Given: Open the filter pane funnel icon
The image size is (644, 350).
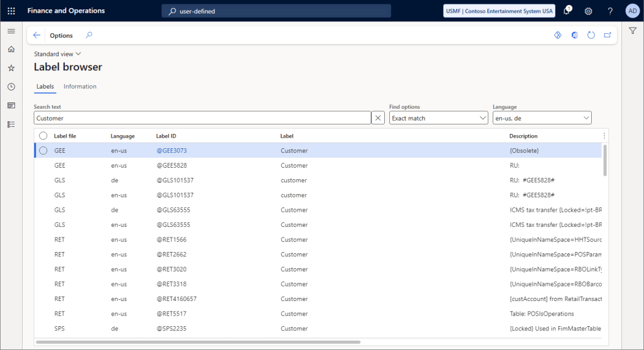Looking at the screenshot, I should [633, 31].
